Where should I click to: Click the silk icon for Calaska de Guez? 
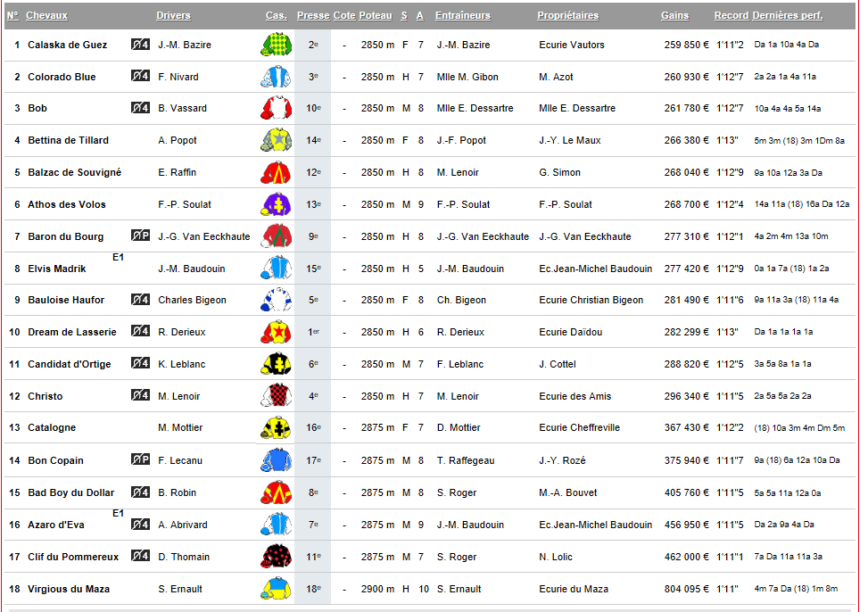click(277, 45)
